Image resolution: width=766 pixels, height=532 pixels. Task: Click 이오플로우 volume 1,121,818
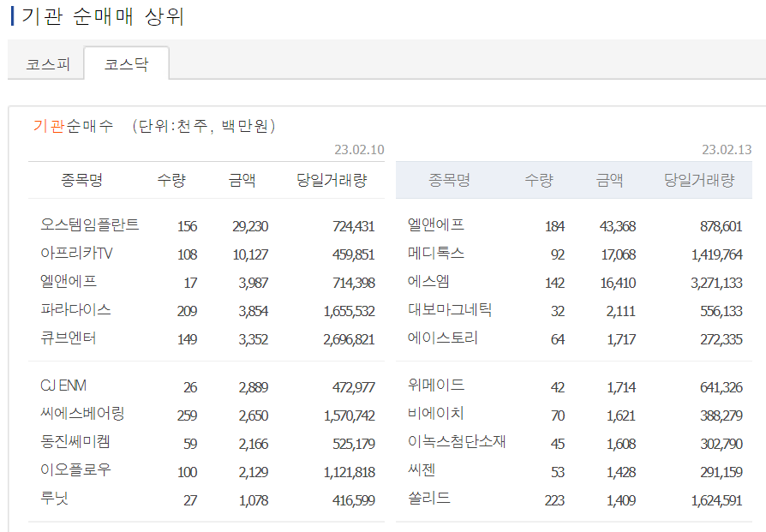[350, 473]
